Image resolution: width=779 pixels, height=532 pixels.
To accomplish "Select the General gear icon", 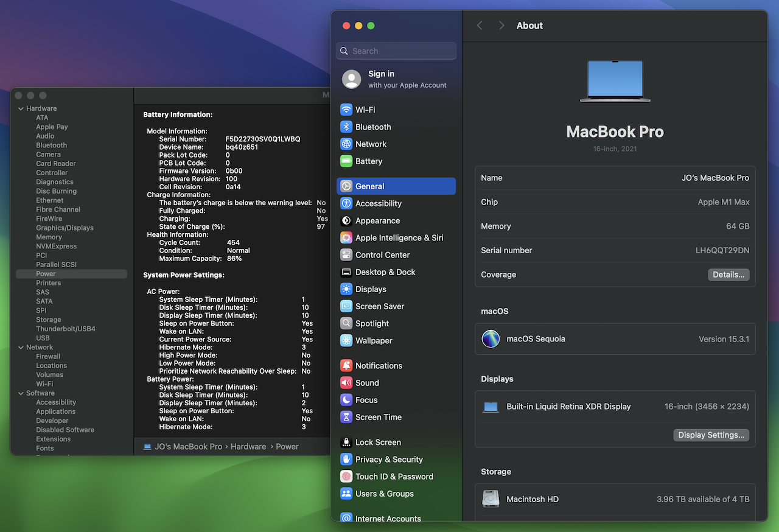I will [x=346, y=186].
